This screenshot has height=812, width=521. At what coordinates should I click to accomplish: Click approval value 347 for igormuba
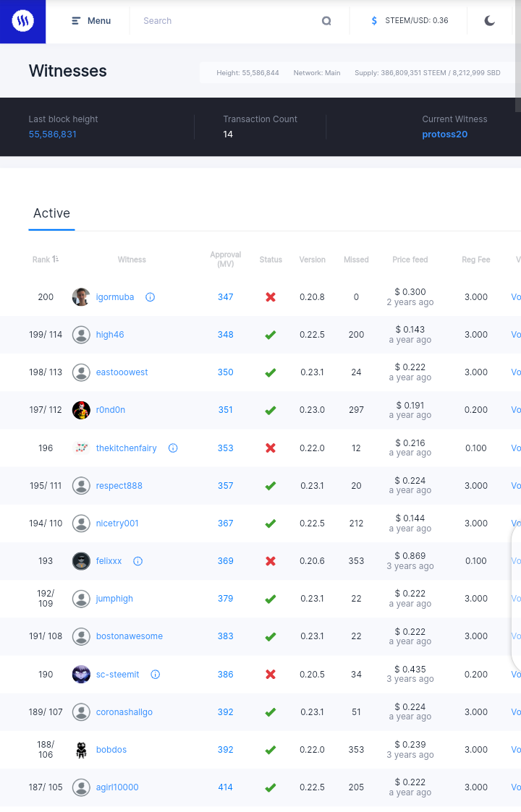point(226,297)
